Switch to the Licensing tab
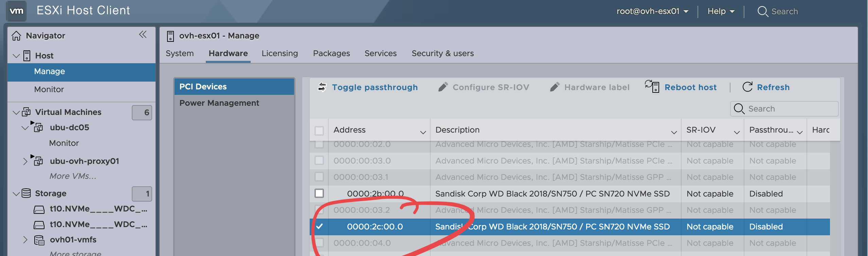Image resolution: width=868 pixels, height=256 pixels. pyautogui.click(x=280, y=53)
